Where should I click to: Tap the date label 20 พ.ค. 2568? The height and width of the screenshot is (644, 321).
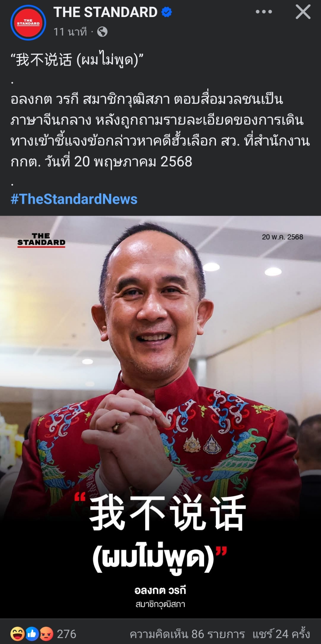[283, 237]
